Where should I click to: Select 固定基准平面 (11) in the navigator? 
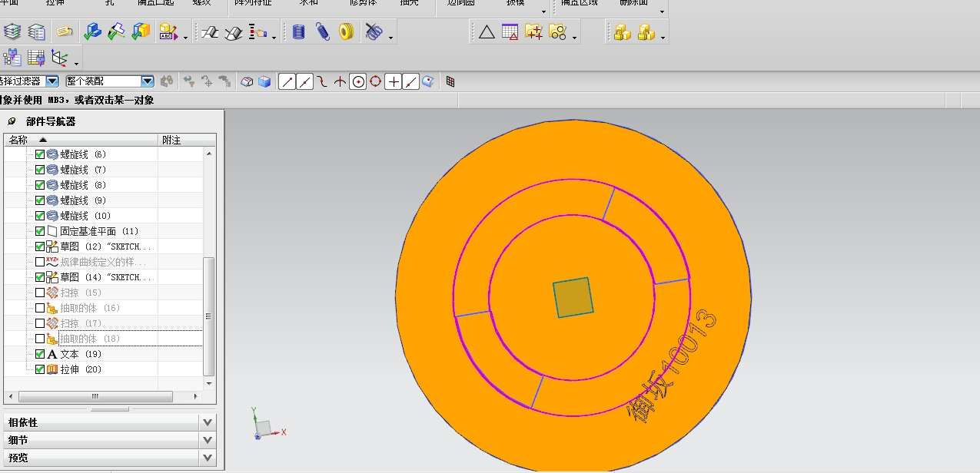click(88, 231)
